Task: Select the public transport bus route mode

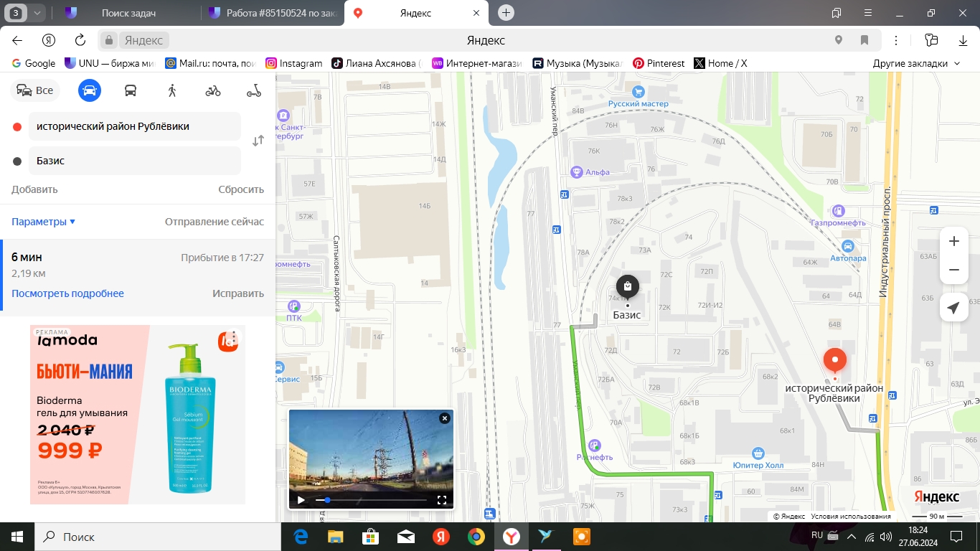Action: click(x=131, y=90)
